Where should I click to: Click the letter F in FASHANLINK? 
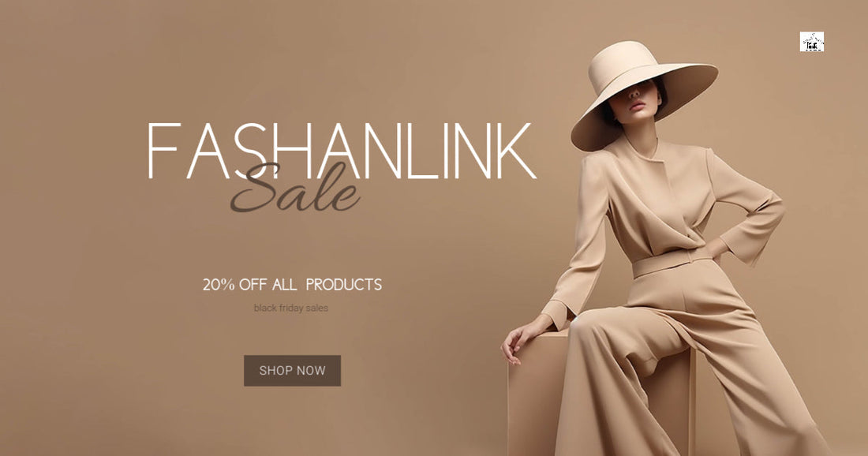pyautogui.click(x=164, y=151)
